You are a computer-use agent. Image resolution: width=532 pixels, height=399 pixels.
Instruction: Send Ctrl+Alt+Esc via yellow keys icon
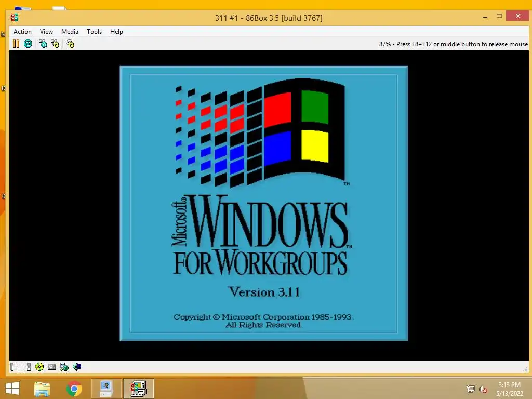pyautogui.click(x=55, y=44)
